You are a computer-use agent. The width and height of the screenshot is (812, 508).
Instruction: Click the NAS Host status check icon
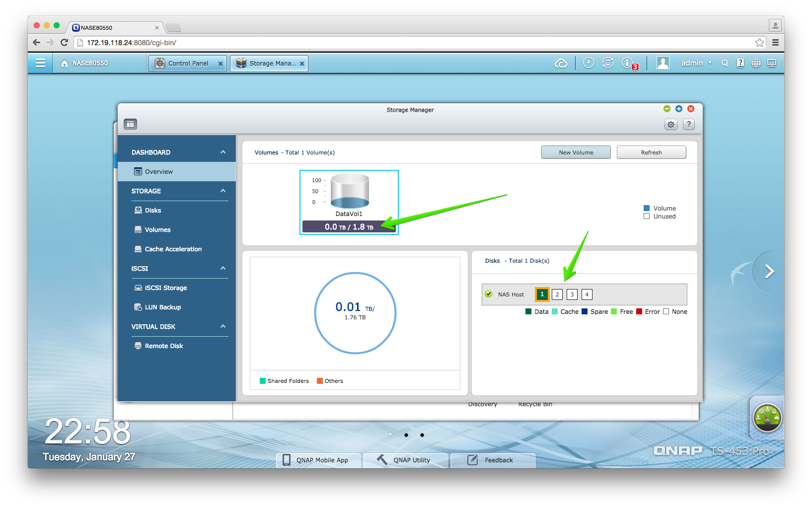click(x=489, y=294)
